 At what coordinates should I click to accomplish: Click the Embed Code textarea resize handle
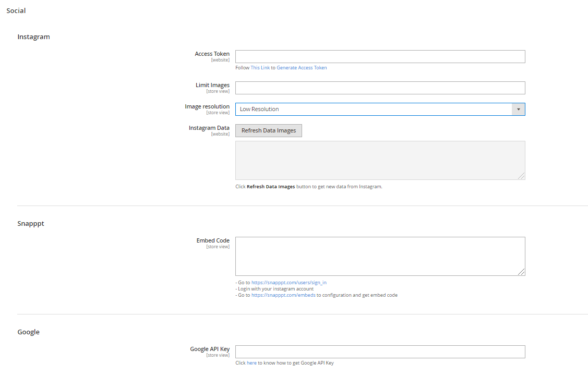pos(521,272)
